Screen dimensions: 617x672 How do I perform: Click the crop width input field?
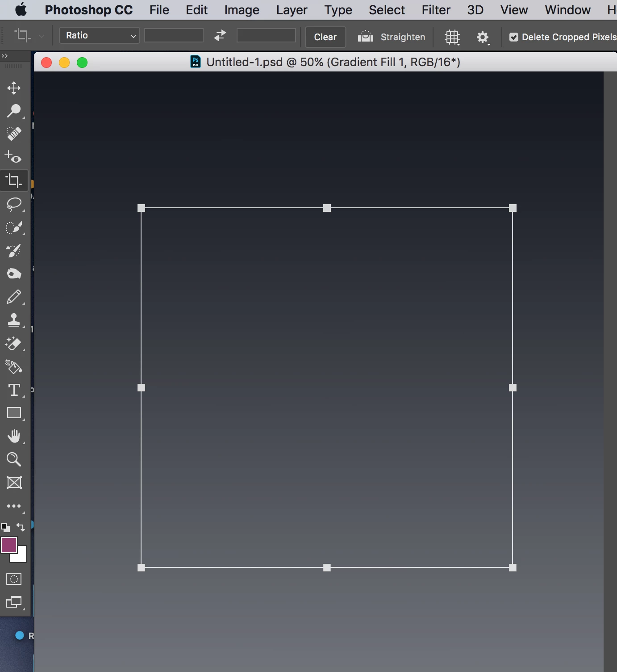pyautogui.click(x=174, y=35)
